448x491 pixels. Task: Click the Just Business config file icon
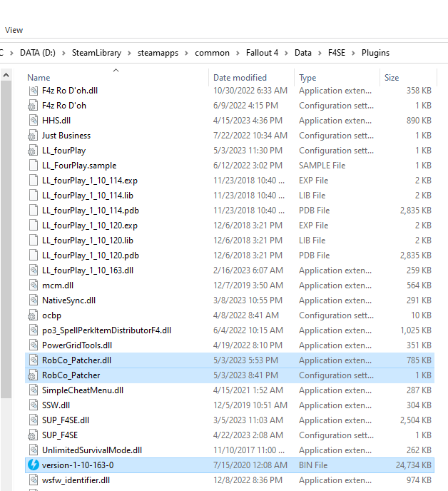click(32, 136)
